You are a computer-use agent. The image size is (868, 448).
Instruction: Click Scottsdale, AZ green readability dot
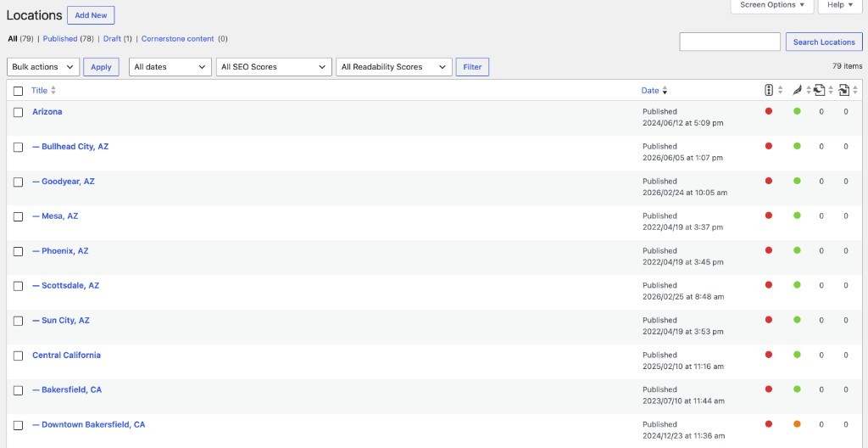point(797,284)
